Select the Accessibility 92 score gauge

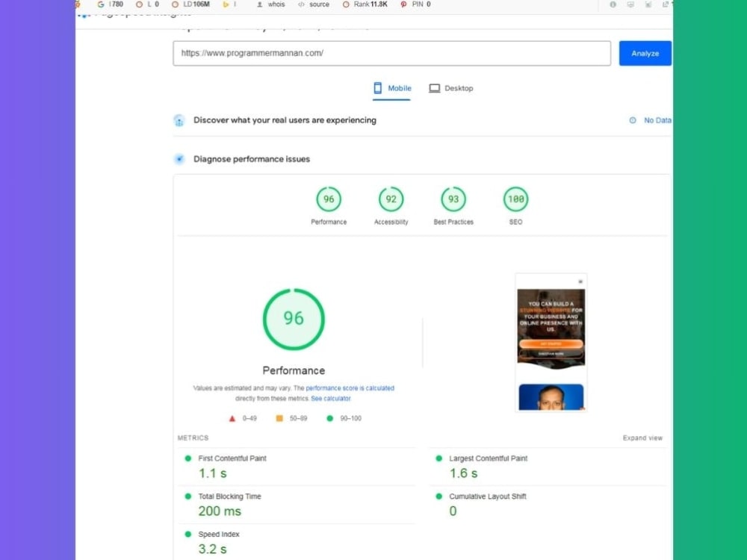click(x=391, y=199)
